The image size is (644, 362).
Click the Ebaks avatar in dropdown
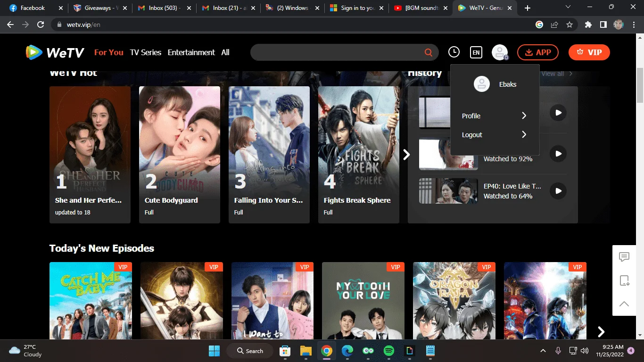coord(482,84)
